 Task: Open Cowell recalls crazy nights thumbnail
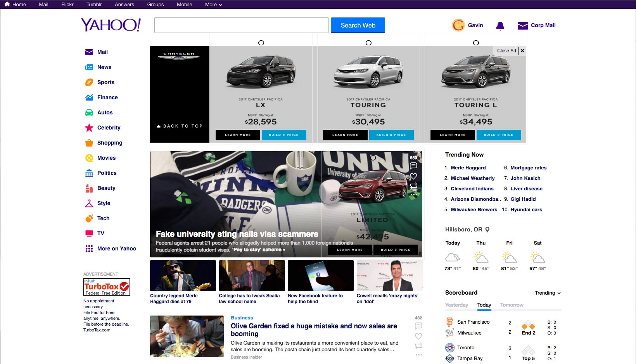pyautogui.click(x=389, y=276)
